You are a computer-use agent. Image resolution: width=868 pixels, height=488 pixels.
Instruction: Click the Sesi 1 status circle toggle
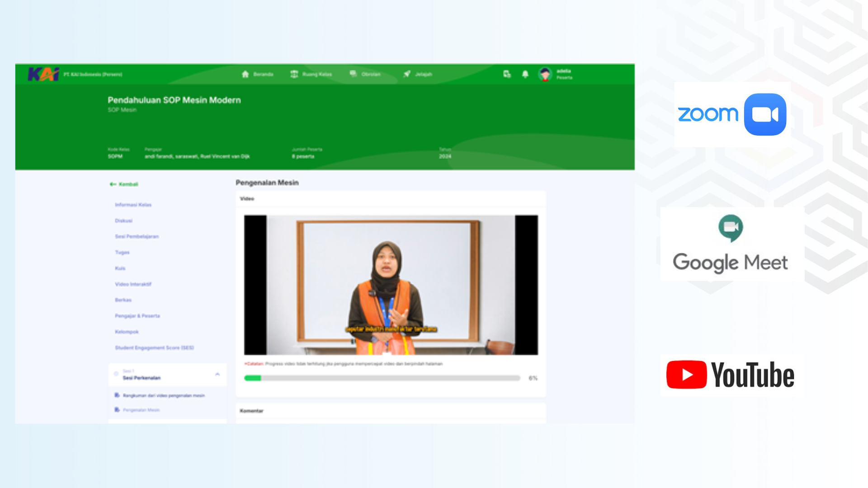click(116, 374)
